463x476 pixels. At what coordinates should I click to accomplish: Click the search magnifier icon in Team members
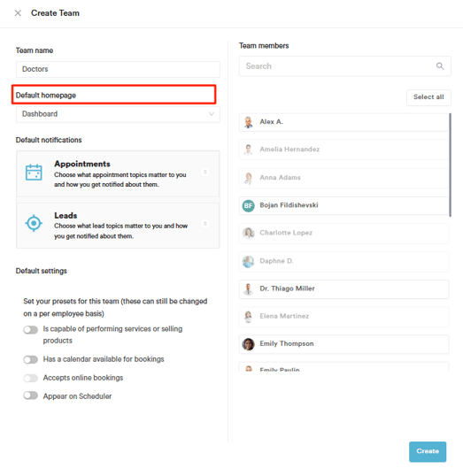tap(440, 65)
